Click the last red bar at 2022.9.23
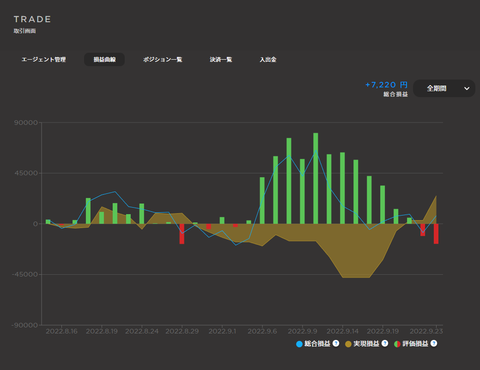 tap(436, 234)
